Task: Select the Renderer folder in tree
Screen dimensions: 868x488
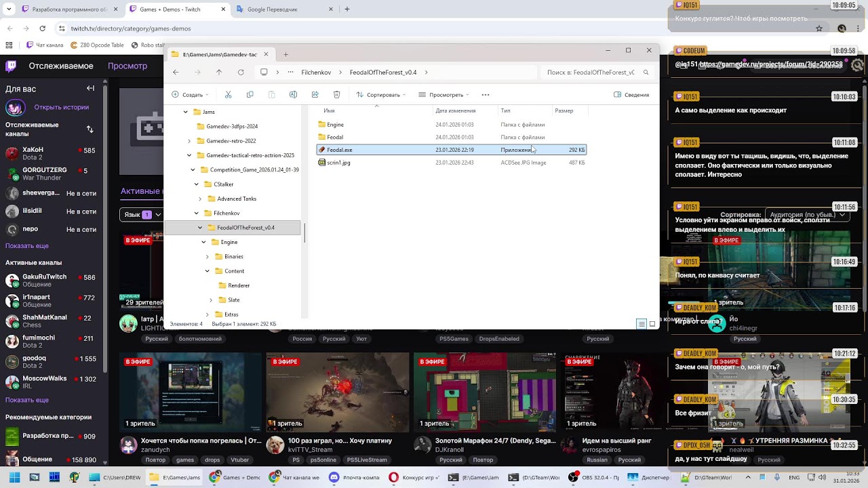Action: [x=233, y=285]
